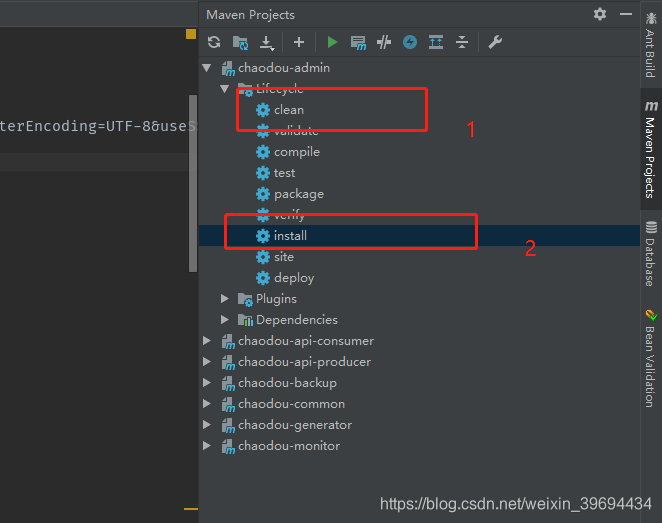Click gear icon beside compile goal
This screenshot has width=662, height=523.
[263, 152]
